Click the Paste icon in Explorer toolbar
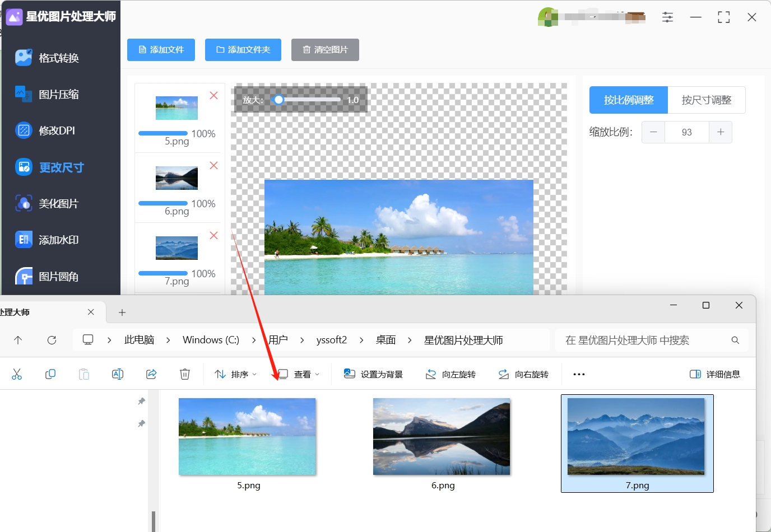 click(84, 374)
